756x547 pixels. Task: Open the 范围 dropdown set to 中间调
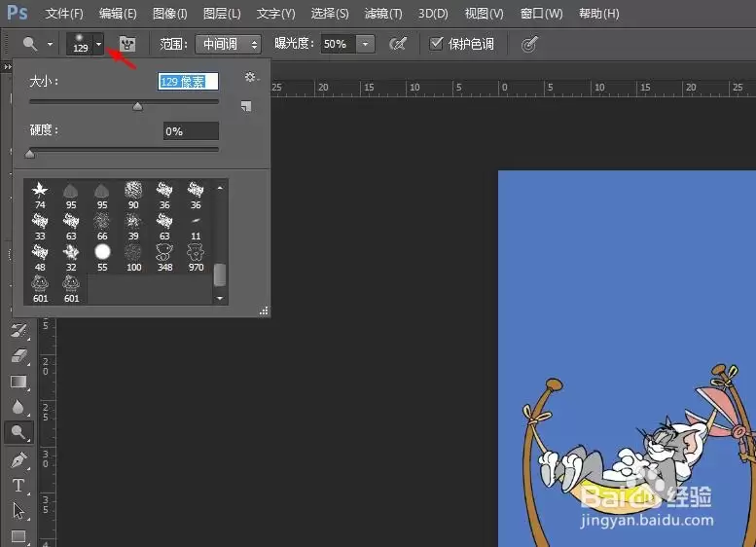tap(228, 45)
